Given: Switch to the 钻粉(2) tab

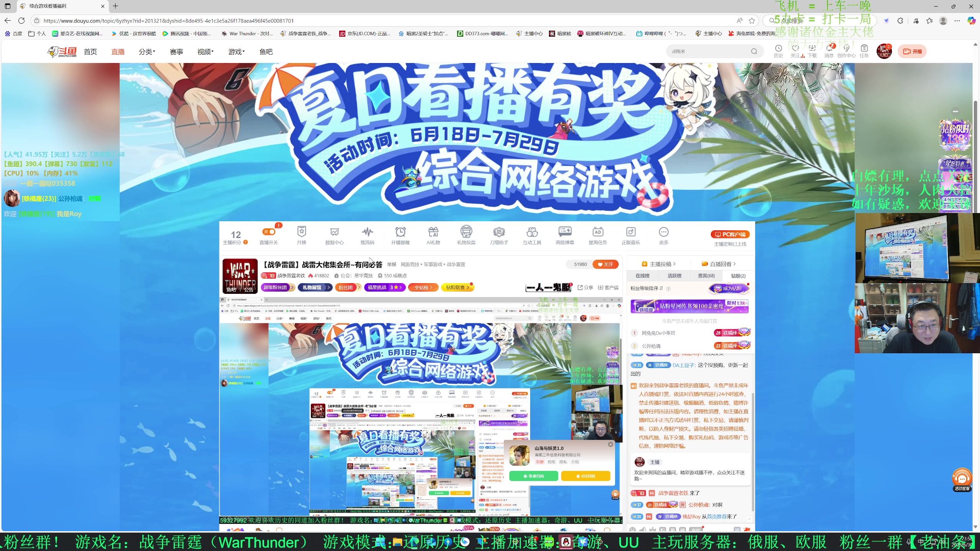Looking at the screenshot, I should coord(738,276).
